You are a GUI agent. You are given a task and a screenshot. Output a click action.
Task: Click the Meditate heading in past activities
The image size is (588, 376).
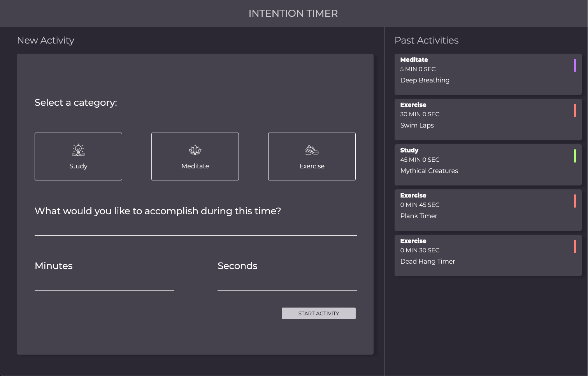414,59
